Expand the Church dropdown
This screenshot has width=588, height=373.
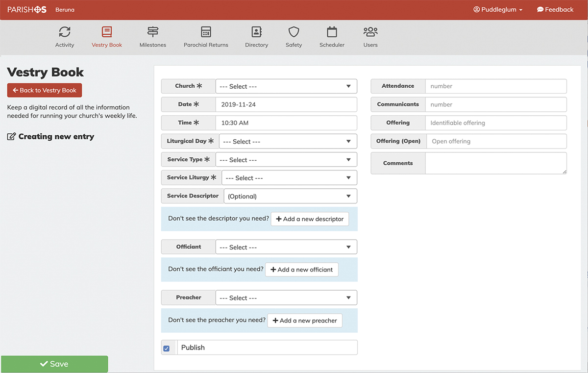pyautogui.click(x=286, y=86)
